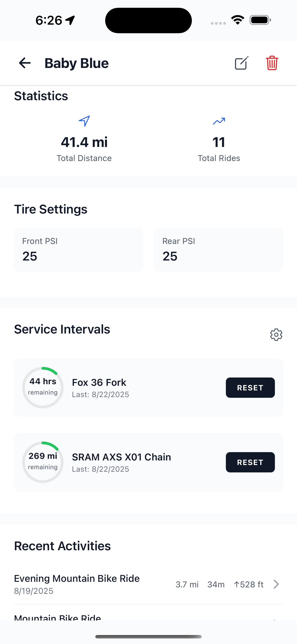This screenshot has width=297, height=644.
Task: Tap the 269 mi remaining progress ring
Action: 43,462
